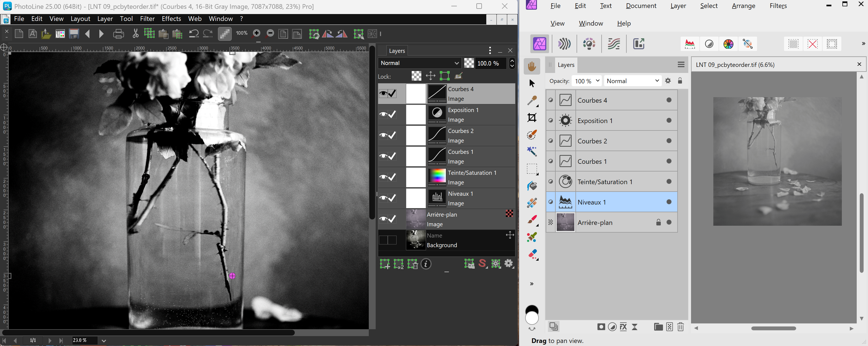
Task: Click the zoom-out minus icon in PhotoLine
Action: 270,33
